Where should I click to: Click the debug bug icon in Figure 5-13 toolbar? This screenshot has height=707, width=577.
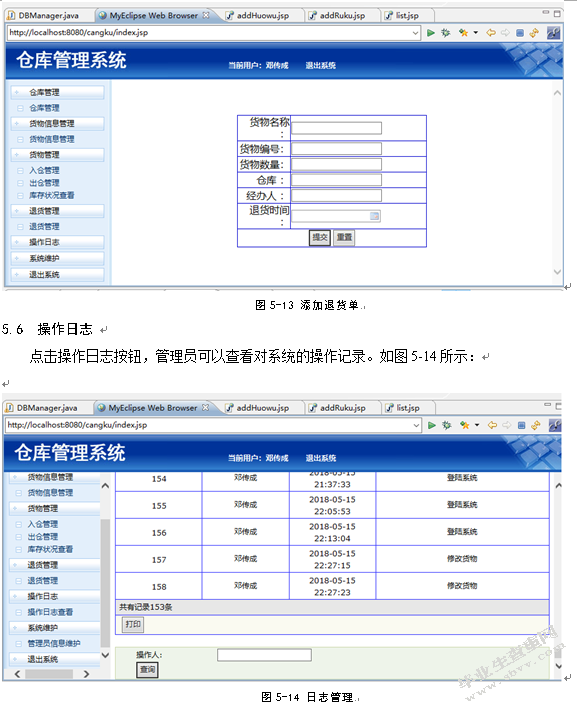tap(446, 32)
